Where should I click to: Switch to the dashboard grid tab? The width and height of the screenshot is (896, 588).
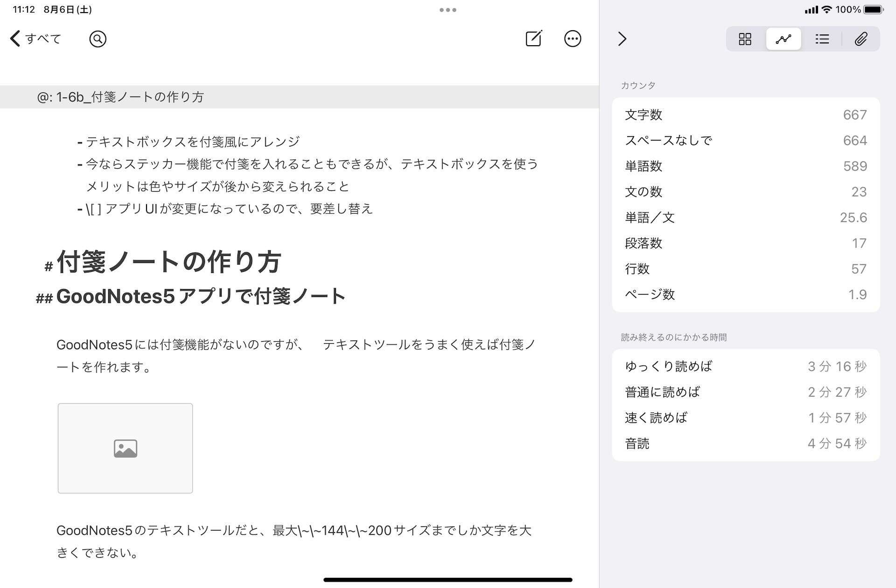(745, 39)
